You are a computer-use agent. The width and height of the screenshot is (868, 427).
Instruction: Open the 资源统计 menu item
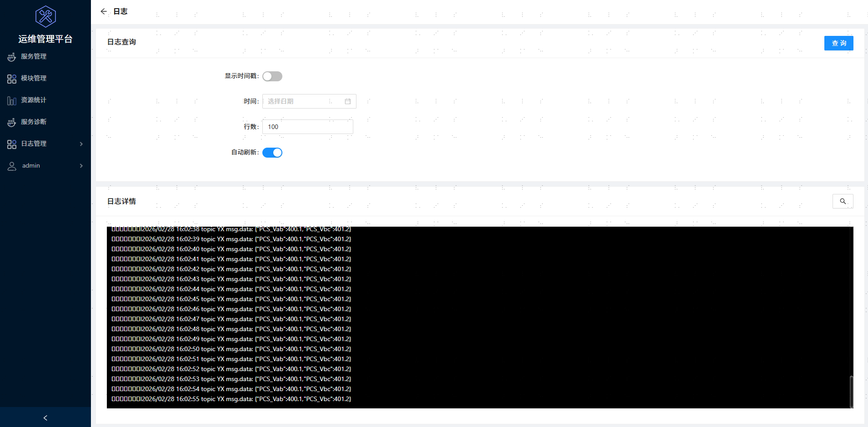point(34,100)
